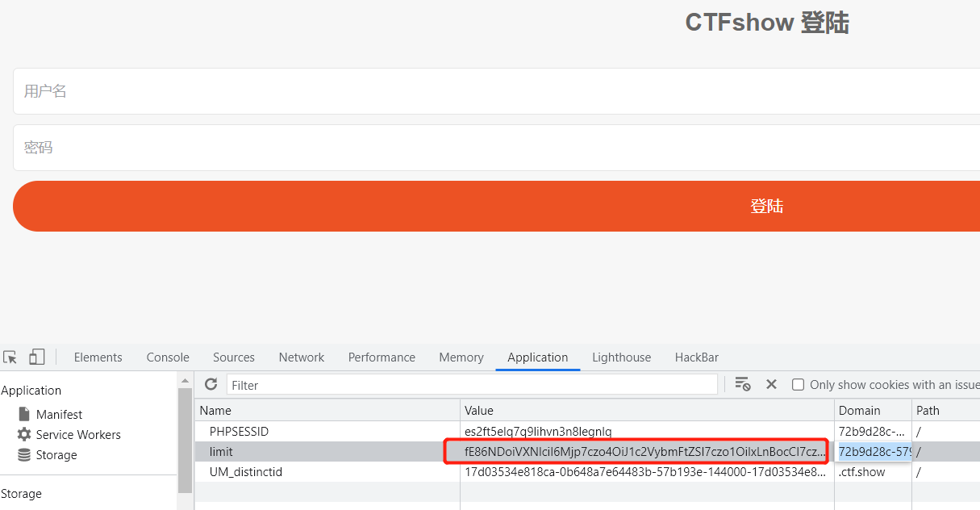This screenshot has width=980, height=510.
Task: Click the clear all cookies icon
Action: [x=743, y=384]
